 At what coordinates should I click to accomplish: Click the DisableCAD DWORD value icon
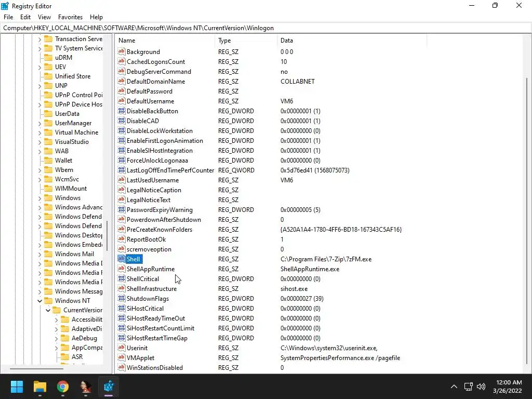pyautogui.click(x=122, y=121)
